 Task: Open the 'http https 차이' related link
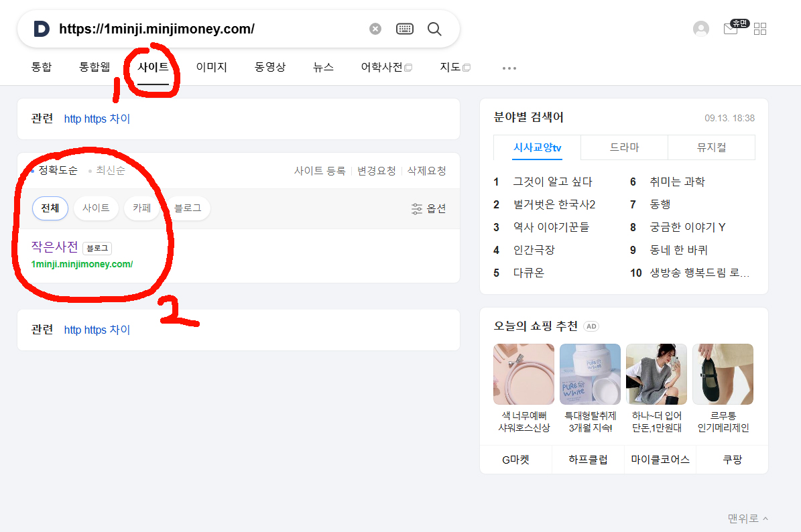[97, 118]
